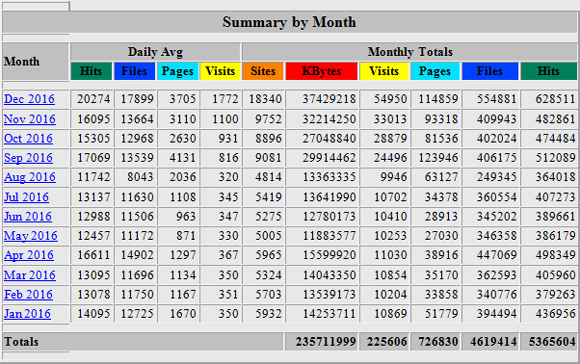580x364 pixels.
Task: Click the Totals row label
Action: [21, 342]
